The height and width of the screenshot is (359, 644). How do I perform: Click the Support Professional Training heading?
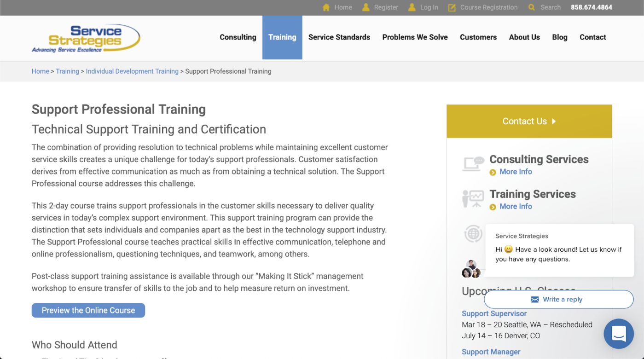(x=119, y=109)
